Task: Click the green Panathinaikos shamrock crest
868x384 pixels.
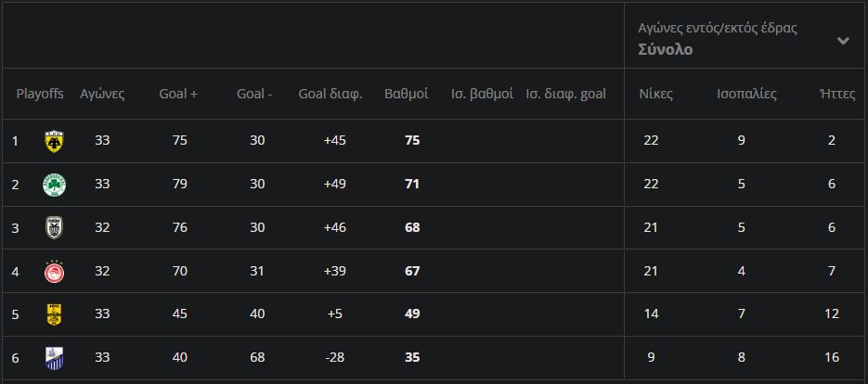Action: pyautogui.click(x=54, y=185)
